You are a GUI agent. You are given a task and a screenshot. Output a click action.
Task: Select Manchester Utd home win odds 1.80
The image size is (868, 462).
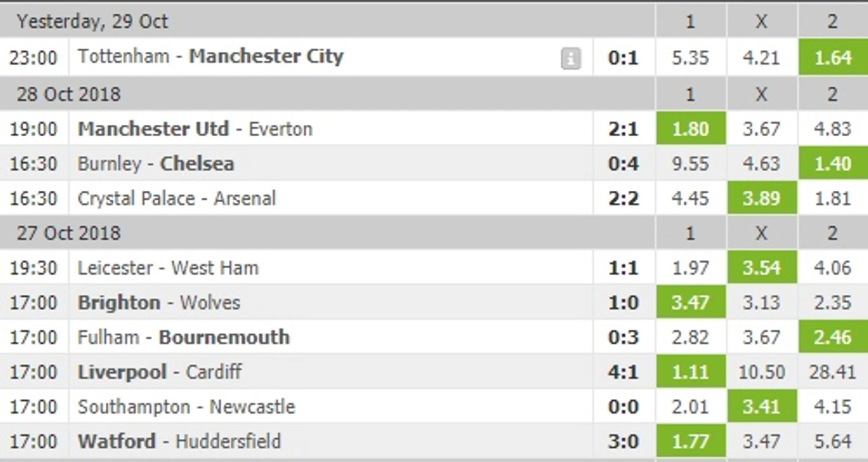[690, 128]
